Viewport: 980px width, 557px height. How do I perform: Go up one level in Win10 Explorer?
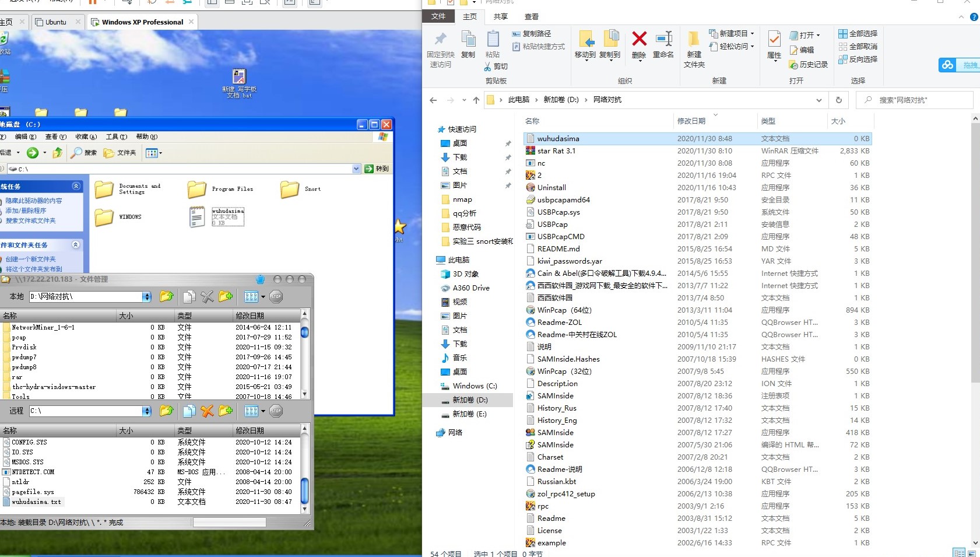click(476, 100)
